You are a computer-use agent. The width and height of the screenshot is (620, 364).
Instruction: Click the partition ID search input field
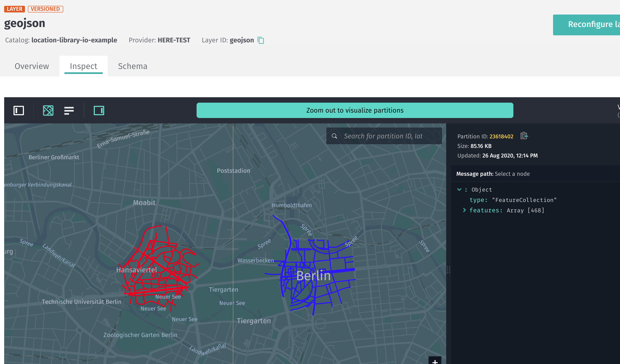pos(384,136)
